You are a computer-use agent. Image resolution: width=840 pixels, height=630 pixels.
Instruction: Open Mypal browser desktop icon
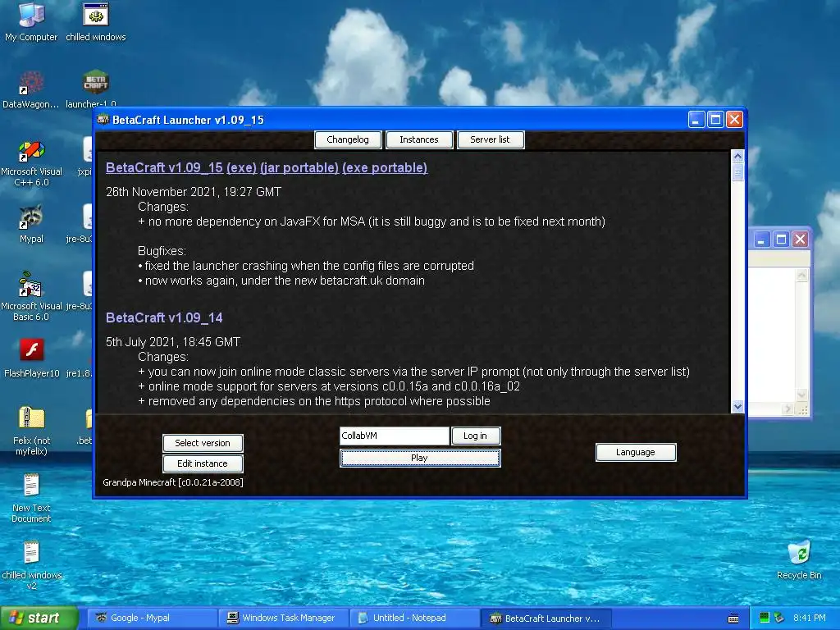[31, 224]
